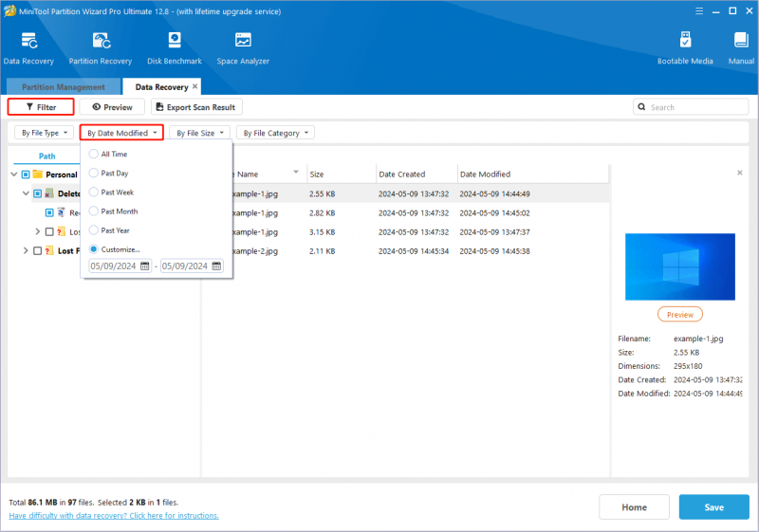Choose the All Time radio option
Image resolution: width=759 pixels, height=532 pixels.
coord(93,154)
